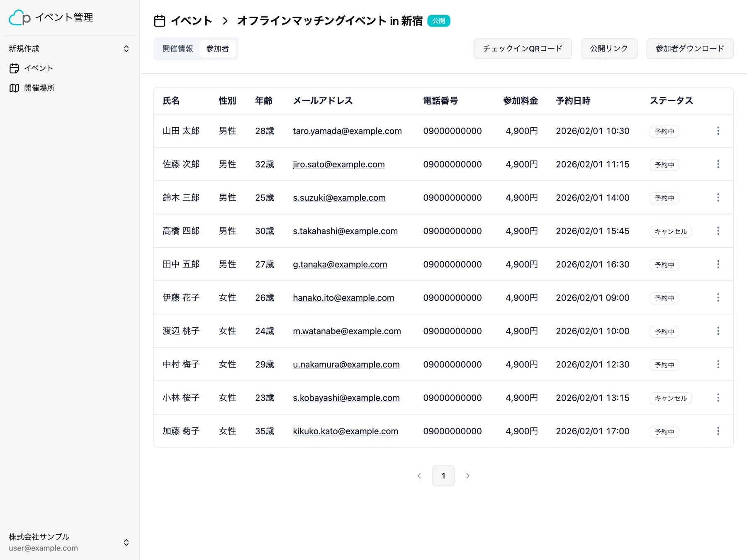
Task: Open the kebab menu for 山田 太郎
Action: pyautogui.click(x=718, y=131)
